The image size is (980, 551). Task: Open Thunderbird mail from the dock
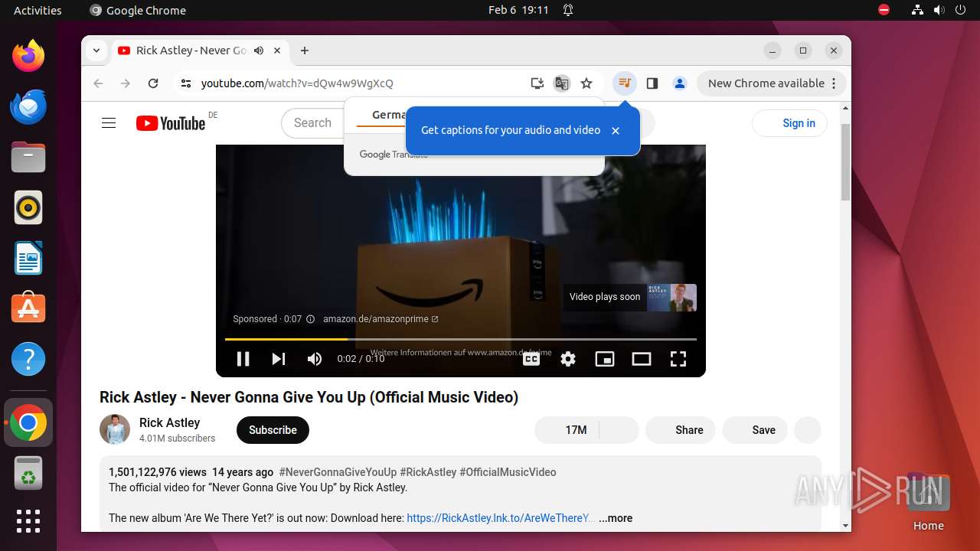click(x=28, y=107)
